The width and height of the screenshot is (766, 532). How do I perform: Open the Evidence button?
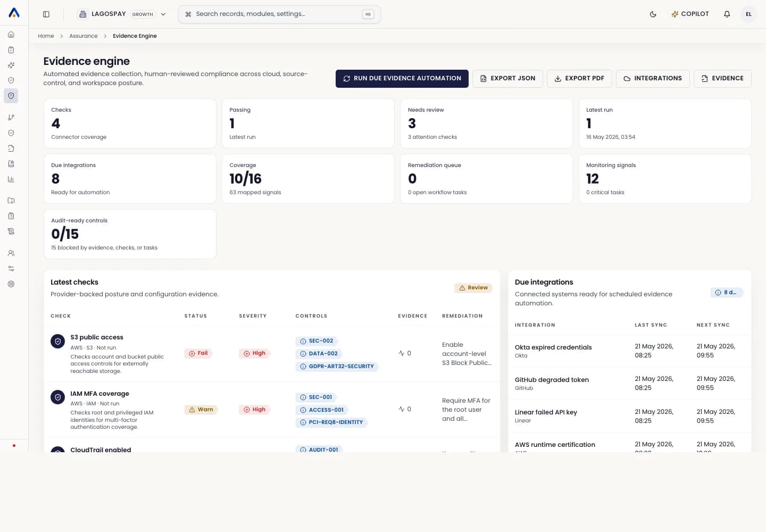[722, 79]
